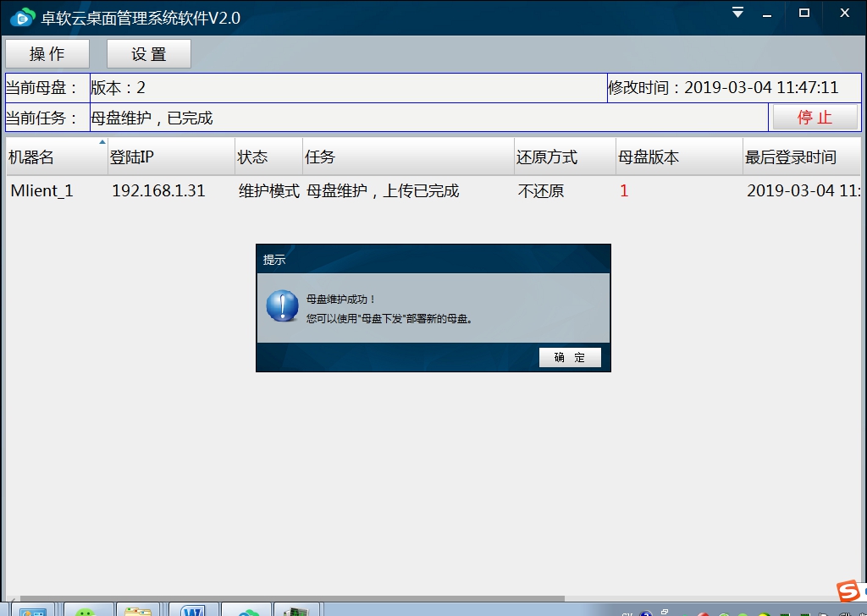Click the blue exclamation info icon in dialog
Screen dimensions: 867x616
(282, 306)
